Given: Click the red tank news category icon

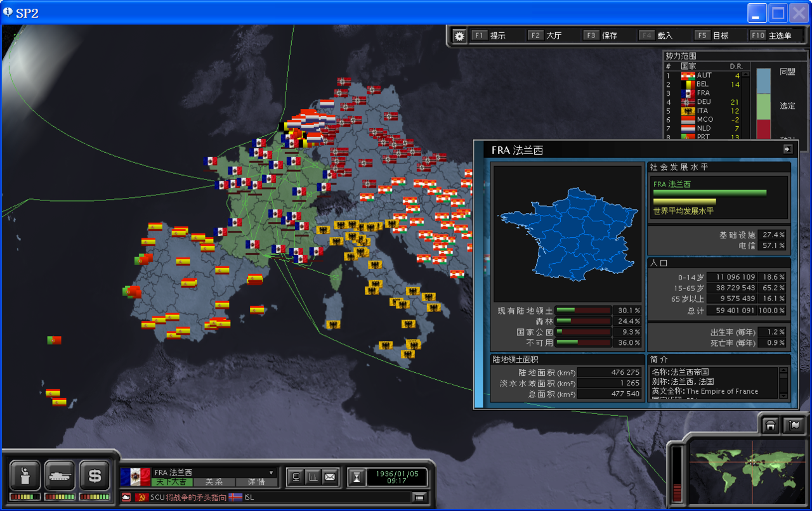Looking at the screenshot, I should 126,497.
